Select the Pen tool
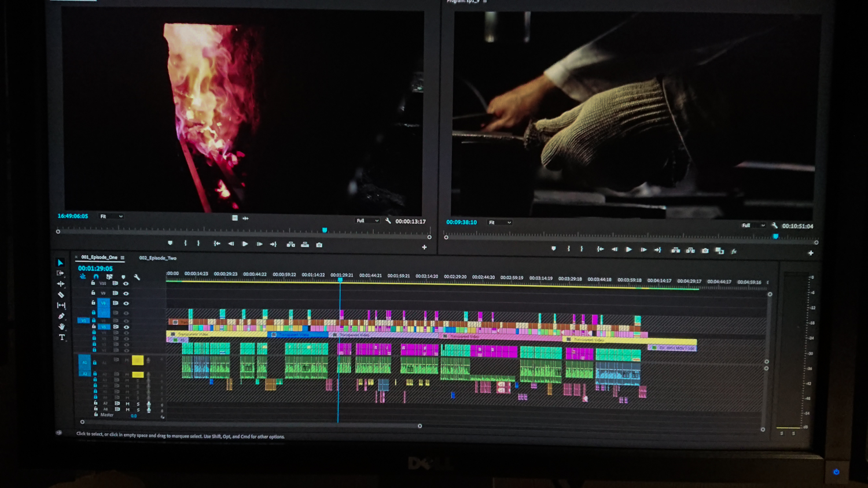Screen dimensions: 868x488 click(x=61, y=316)
